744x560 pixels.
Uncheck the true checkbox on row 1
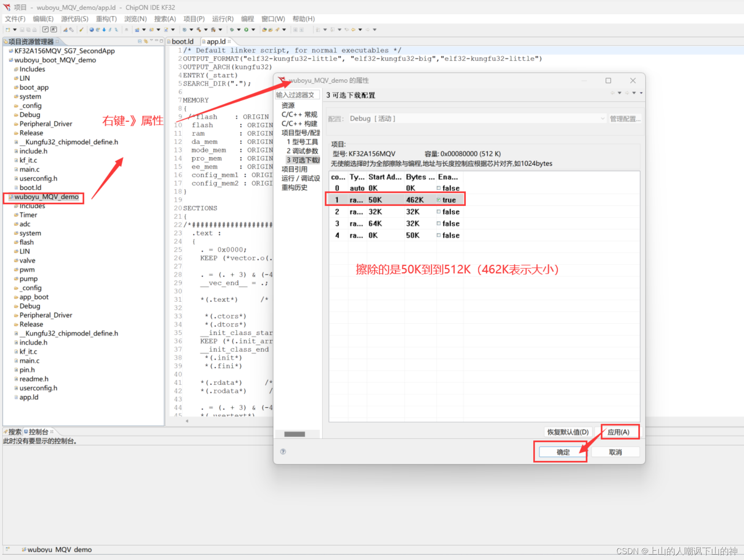click(438, 200)
